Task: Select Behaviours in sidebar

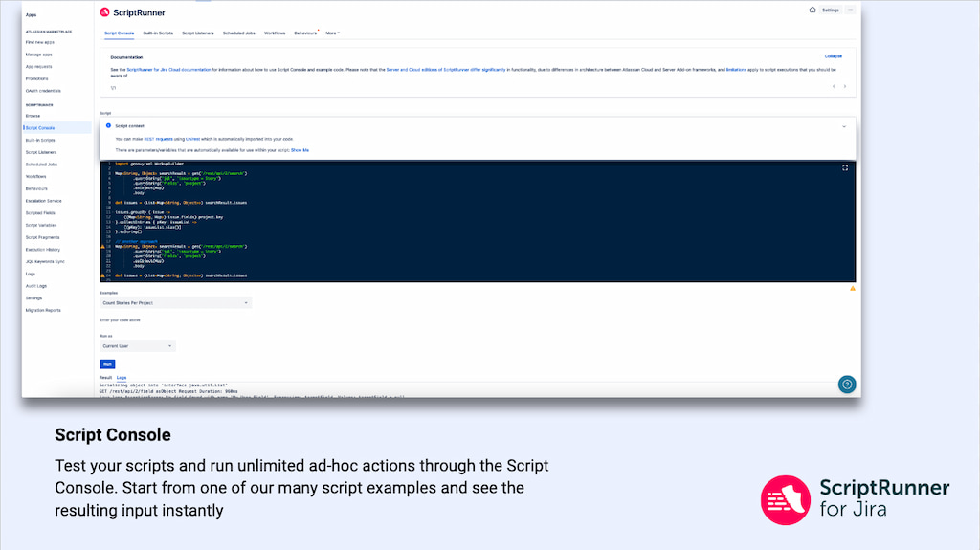Action: [36, 188]
